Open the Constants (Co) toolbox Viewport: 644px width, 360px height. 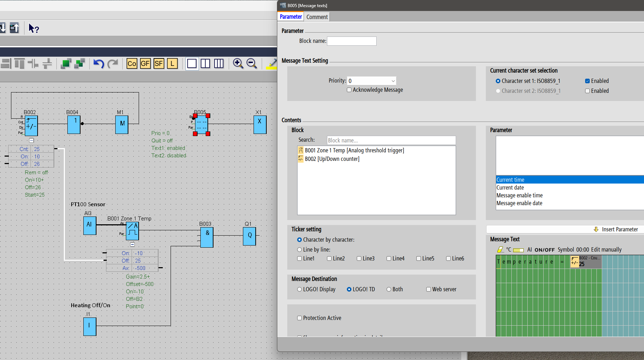pyautogui.click(x=132, y=63)
